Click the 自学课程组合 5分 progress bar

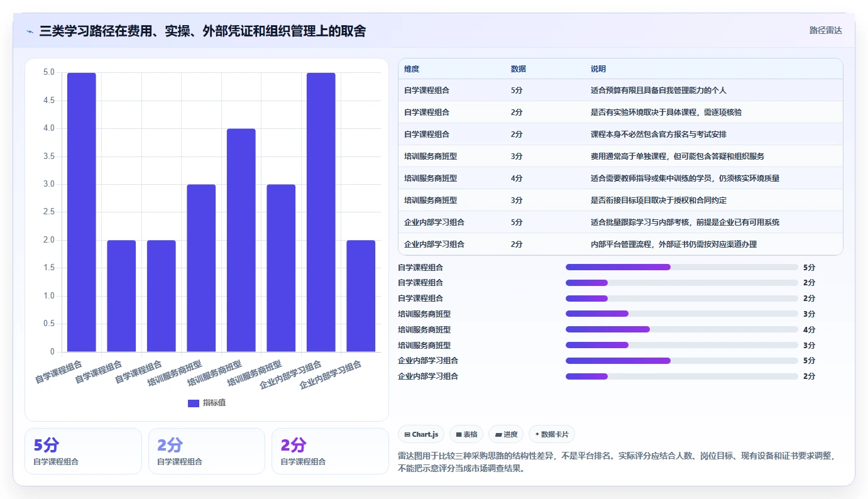(682, 267)
